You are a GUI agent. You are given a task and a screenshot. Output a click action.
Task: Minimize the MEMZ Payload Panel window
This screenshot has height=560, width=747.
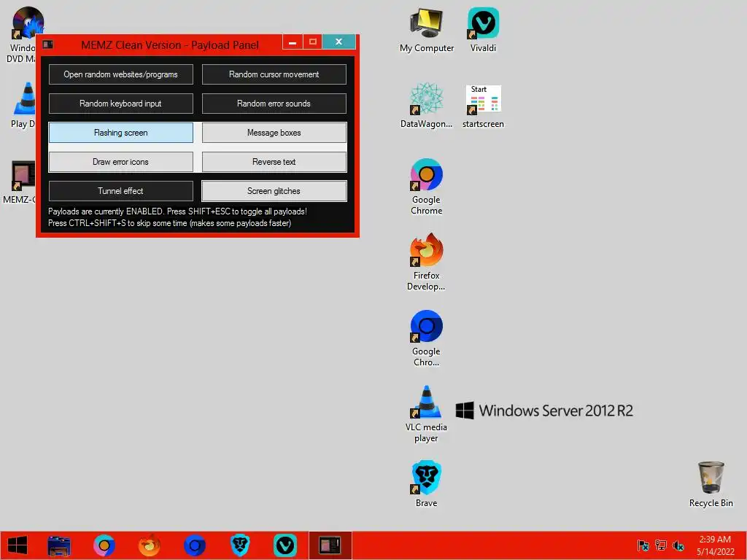(293, 42)
